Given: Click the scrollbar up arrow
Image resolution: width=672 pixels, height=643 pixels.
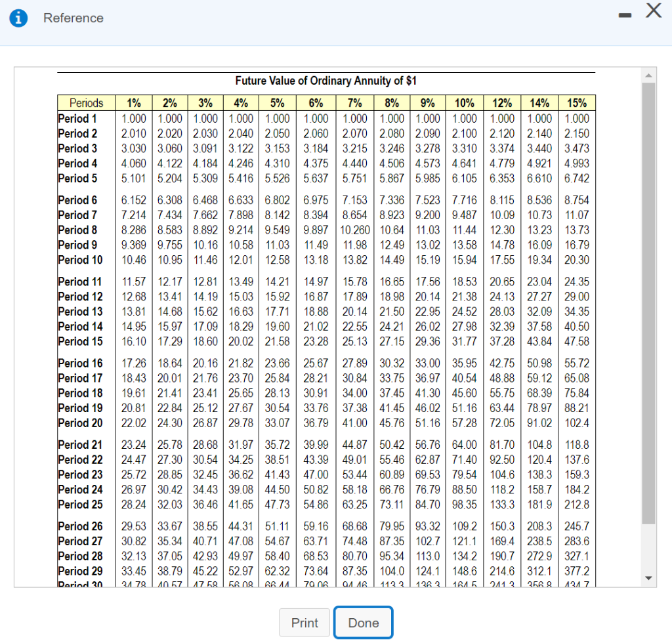Looking at the screenshot, I should click(x=648, y=74).
